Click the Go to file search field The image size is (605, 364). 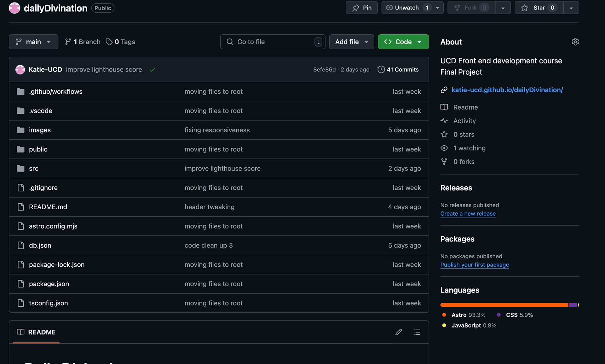[273, 42]
